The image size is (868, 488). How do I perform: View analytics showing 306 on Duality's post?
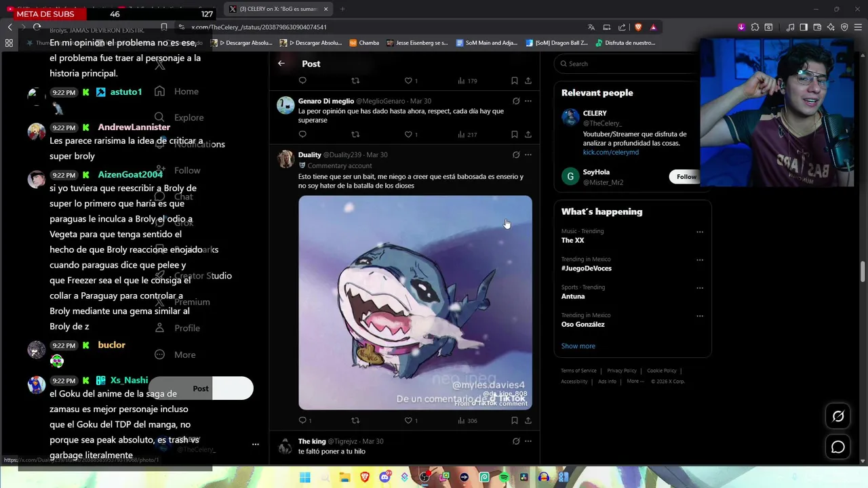[467, 420]
